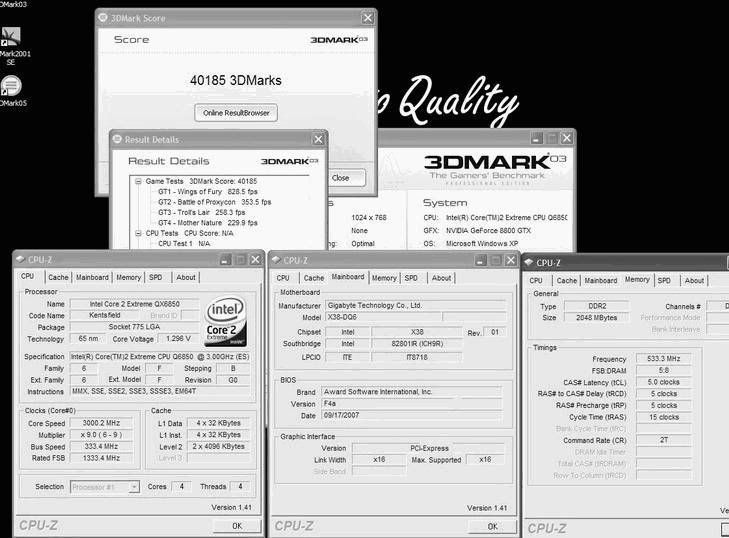This screenshot has width=729, height=538.
Task: Go to Cache tab in CPU-Z Memory window
Action: (567, 280)
